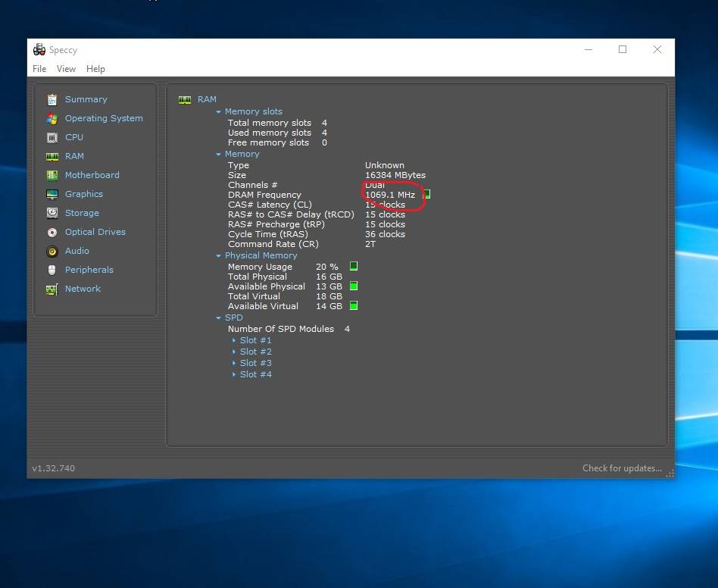
Task: Open the Help menu
Action: tap(95, 69)
